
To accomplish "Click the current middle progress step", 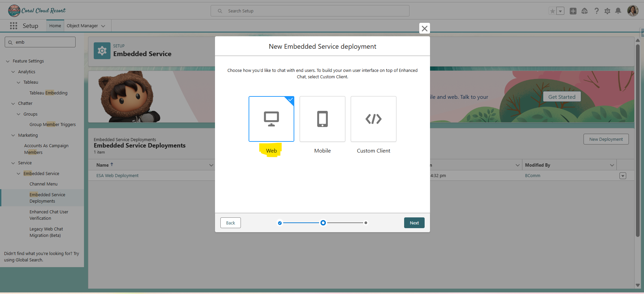I will 323,223.
